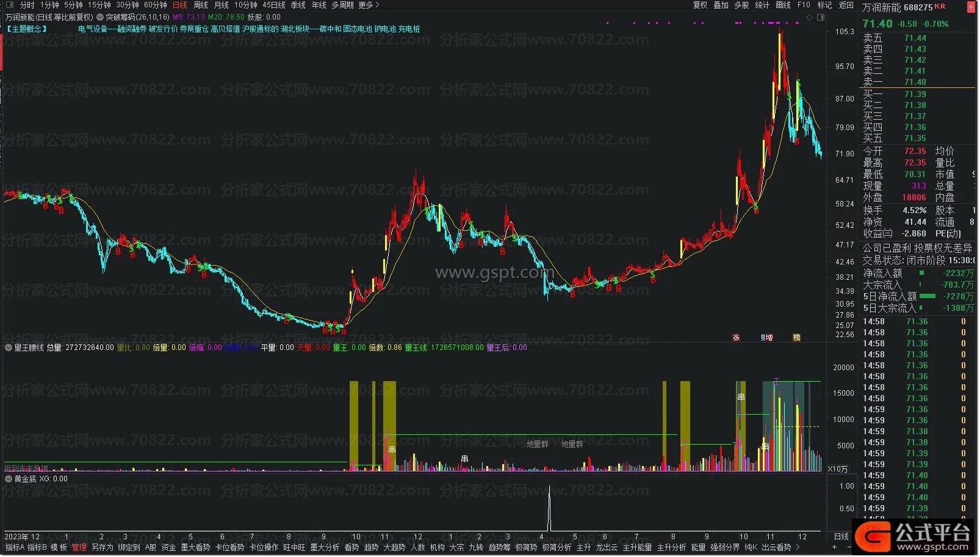
Task: Open the 复权 adjustment menu
Action: (x=700, y=5)
